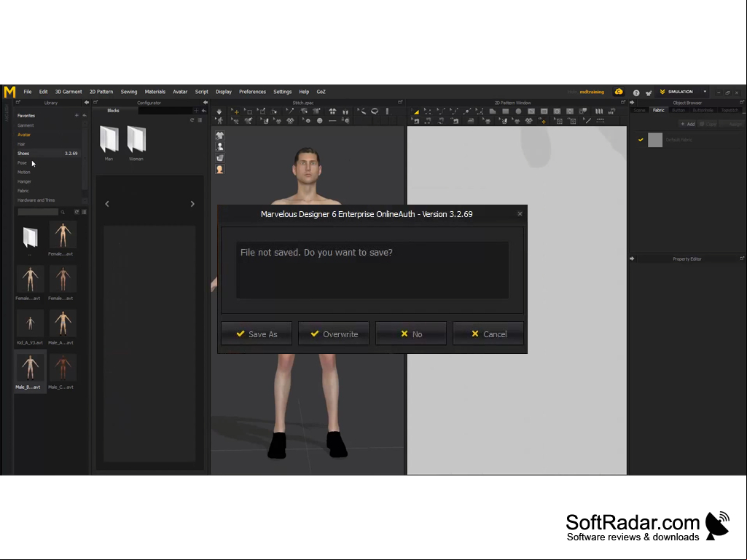This screenshot has height=560, width=747.
Task: Switch to the Buttonhole tab
Action: [703, 111]
